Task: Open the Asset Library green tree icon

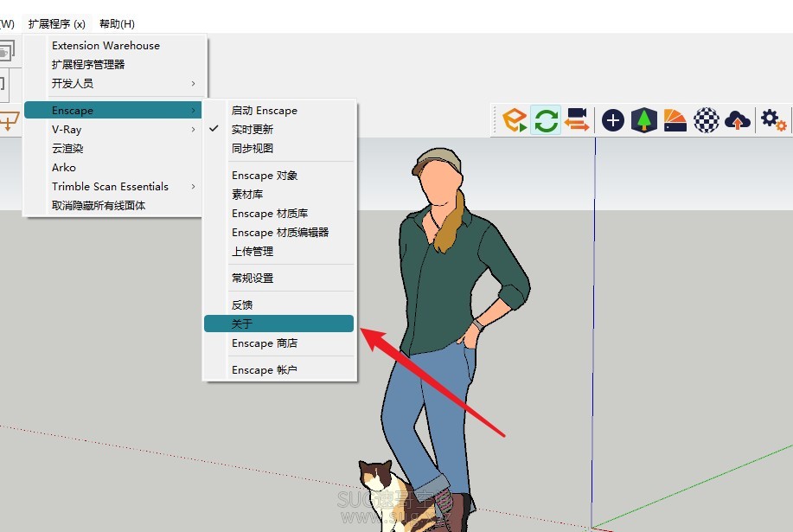Action: pos(643,120)
